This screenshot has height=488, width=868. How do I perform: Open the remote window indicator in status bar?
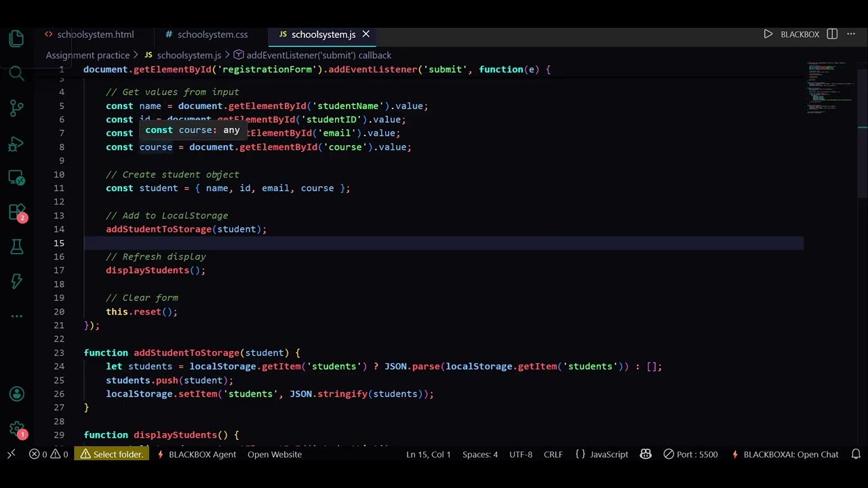11,454
